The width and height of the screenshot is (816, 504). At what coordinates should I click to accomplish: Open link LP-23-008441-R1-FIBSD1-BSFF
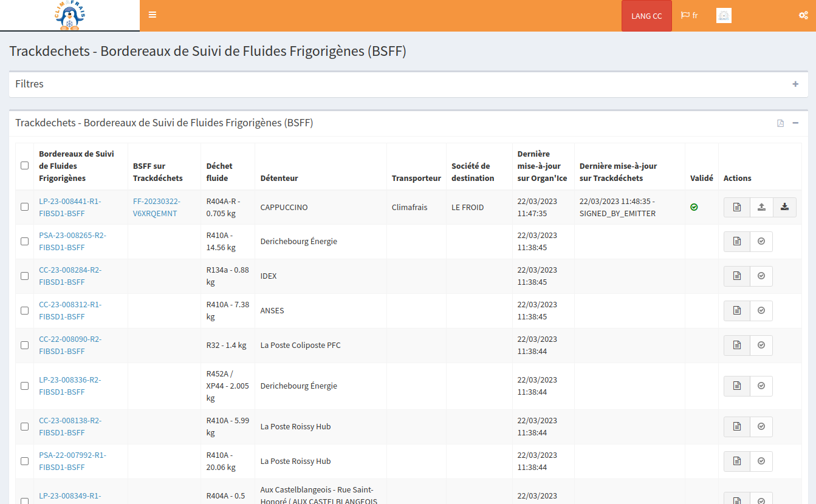[x=70, y=207]
